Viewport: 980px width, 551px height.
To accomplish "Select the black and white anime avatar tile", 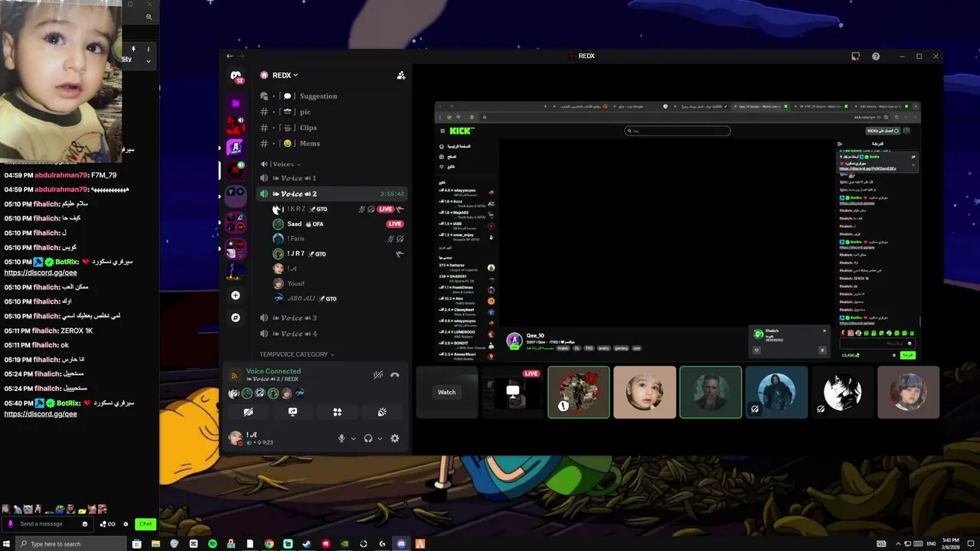I will pyautogui.click(x=842, y=393).
